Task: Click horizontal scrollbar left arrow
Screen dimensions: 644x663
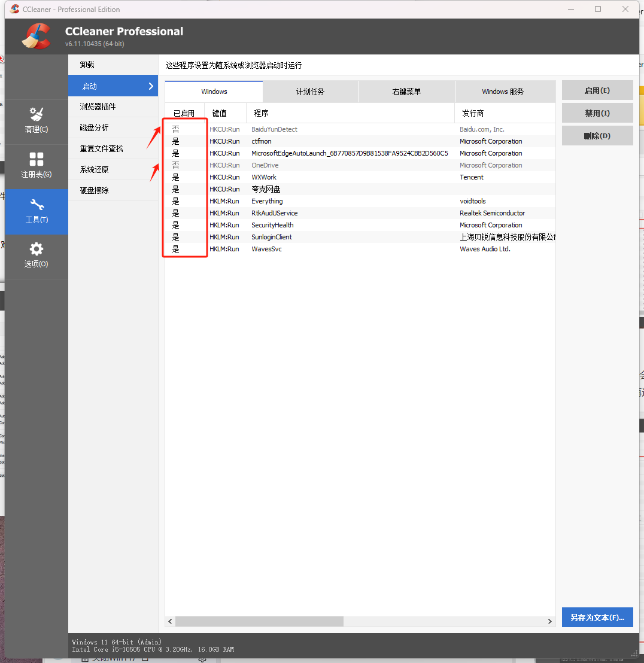Action: [x=170, y=621]
